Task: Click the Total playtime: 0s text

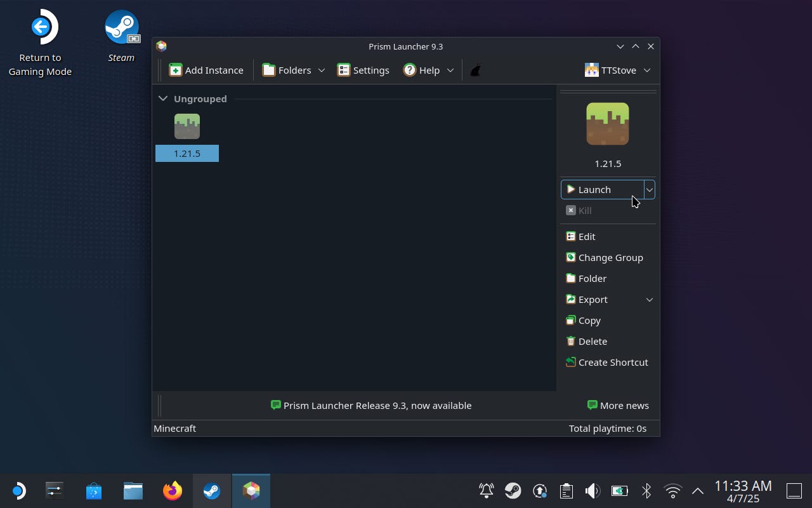Action: click(608, 428)
